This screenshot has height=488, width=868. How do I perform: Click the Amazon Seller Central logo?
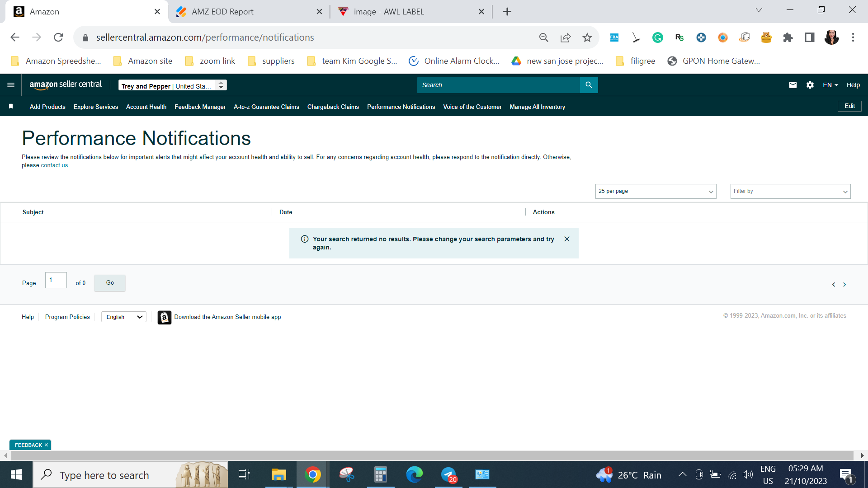pyautogui.click(x=66, y=85)
